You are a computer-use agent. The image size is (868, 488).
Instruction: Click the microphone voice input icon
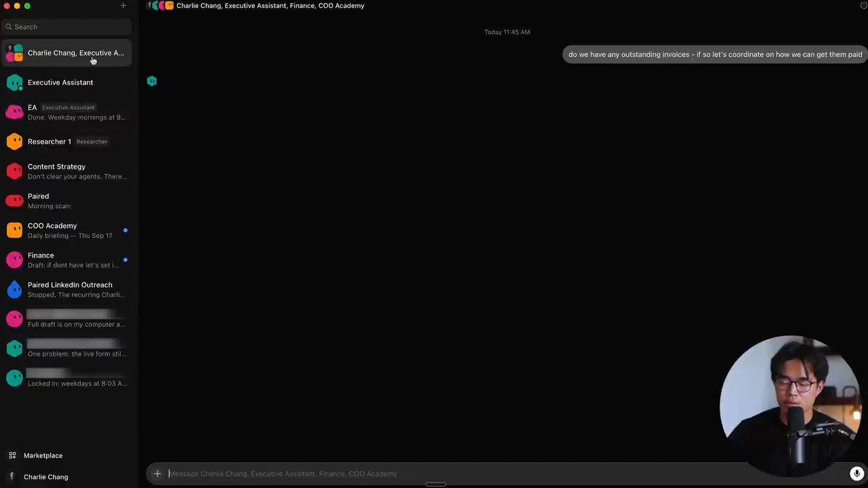coord(856,474)
